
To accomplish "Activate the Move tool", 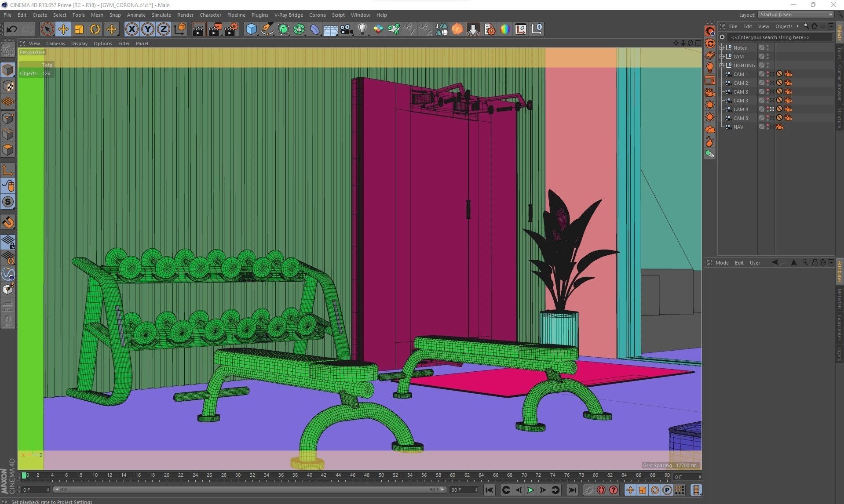I will coord(63,29).
